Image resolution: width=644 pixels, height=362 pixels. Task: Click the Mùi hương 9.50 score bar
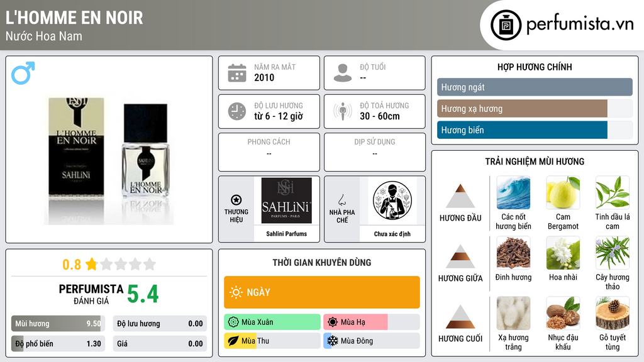pyautogui.click(x=58, y=324)
